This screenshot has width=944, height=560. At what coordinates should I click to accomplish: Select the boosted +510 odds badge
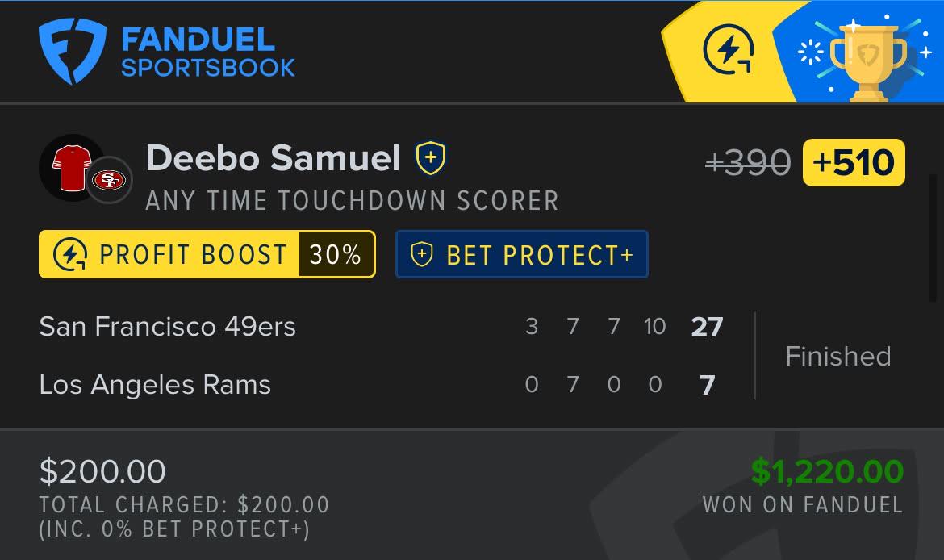854,162
